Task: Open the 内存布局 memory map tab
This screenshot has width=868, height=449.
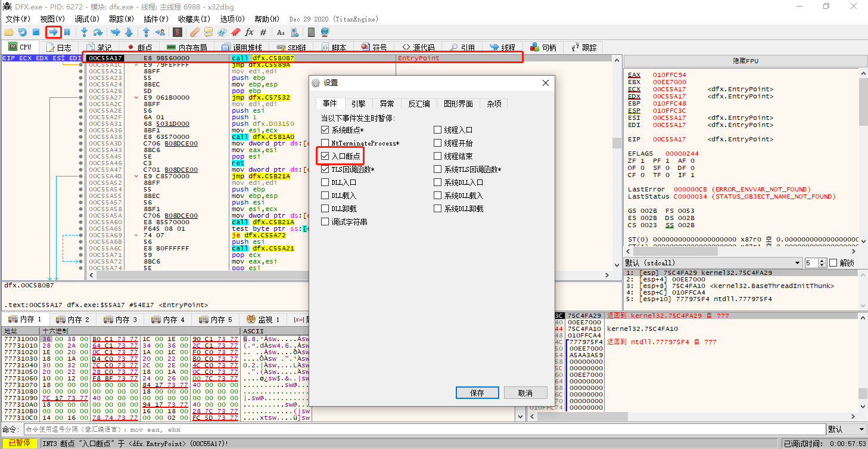Action: pyautogui.click(x=186, y=47)
